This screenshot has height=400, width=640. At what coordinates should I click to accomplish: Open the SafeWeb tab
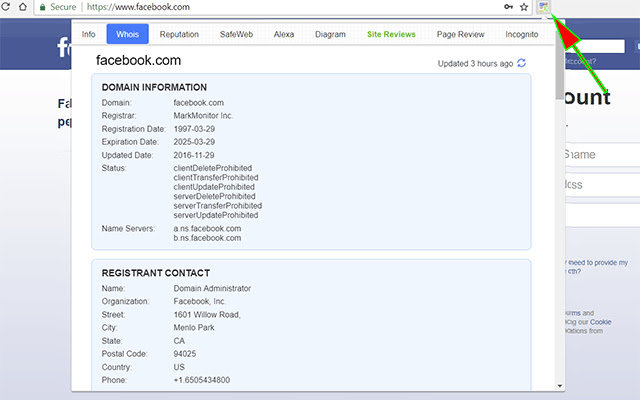tap(236, 34)
